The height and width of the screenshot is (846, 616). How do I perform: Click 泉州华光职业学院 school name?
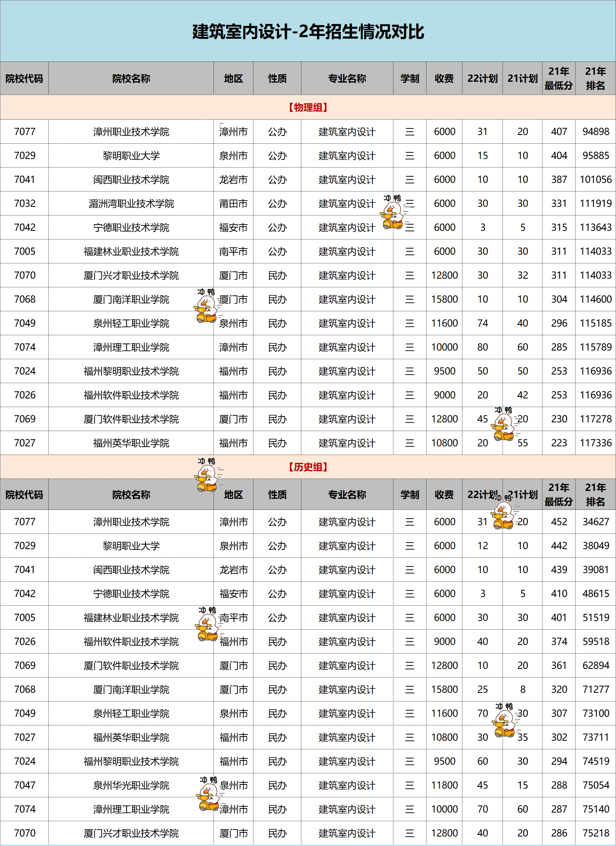point(131,785)
